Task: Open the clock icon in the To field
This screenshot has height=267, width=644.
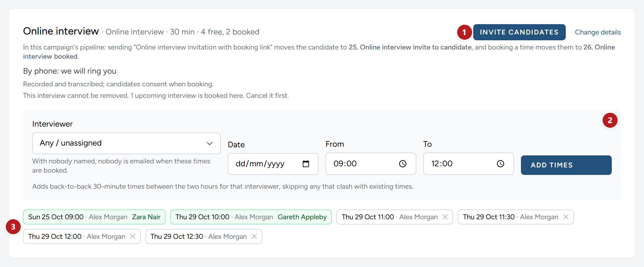Action: point(501,164)
